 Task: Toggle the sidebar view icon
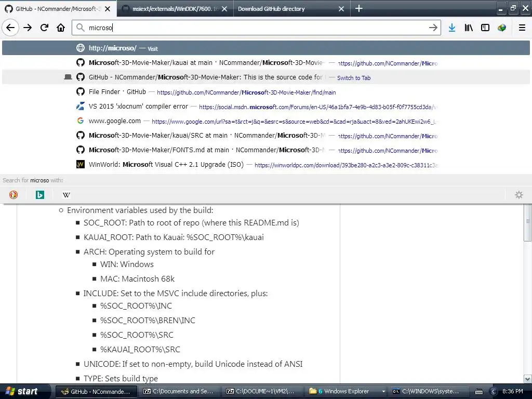[x=485, y=28]
